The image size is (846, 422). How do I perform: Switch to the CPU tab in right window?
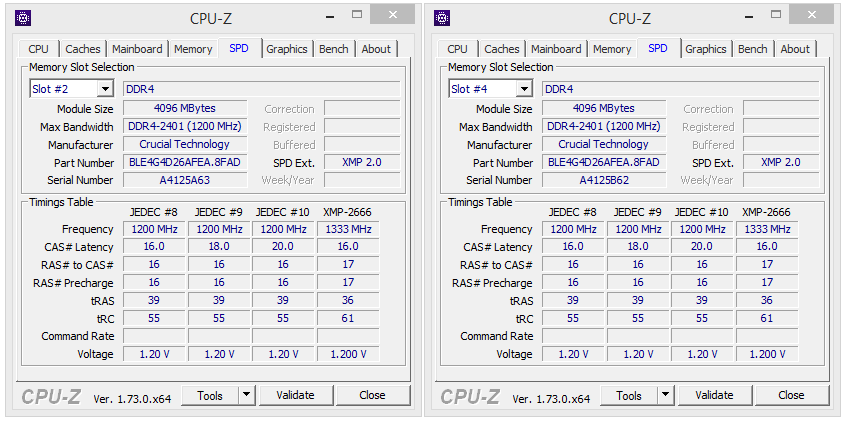(458, 49)
